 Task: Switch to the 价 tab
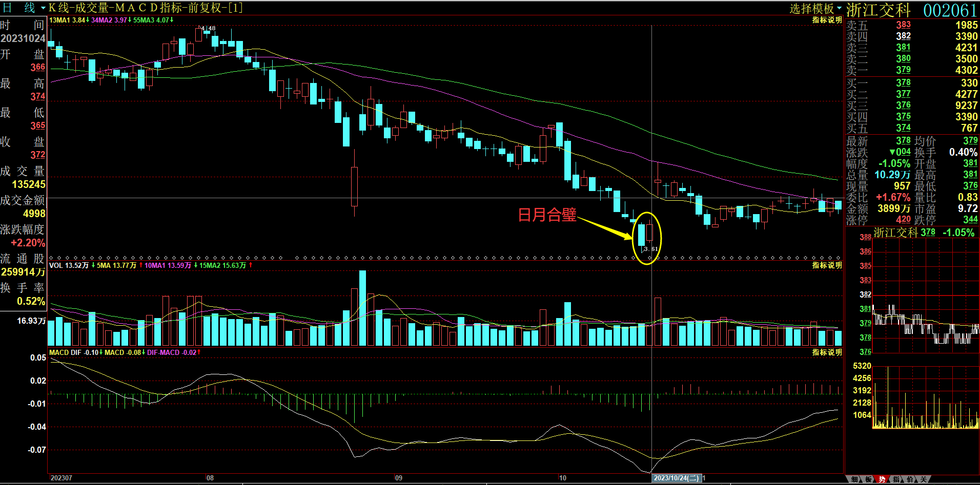910,479
